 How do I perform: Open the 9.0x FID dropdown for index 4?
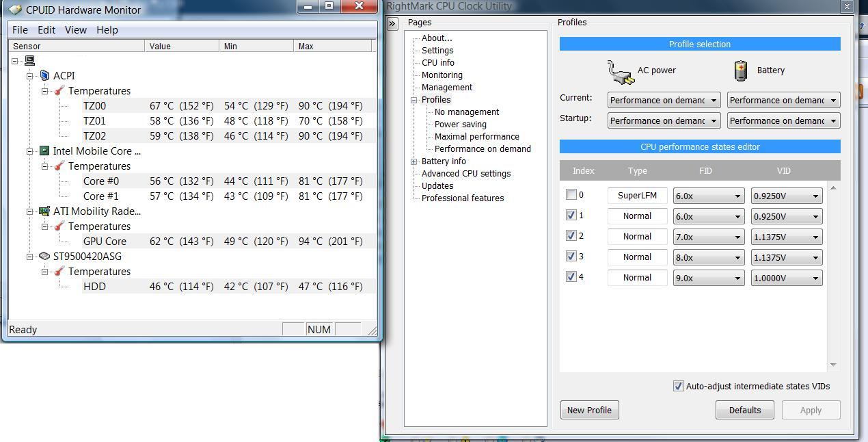click(x=709, y=278)
